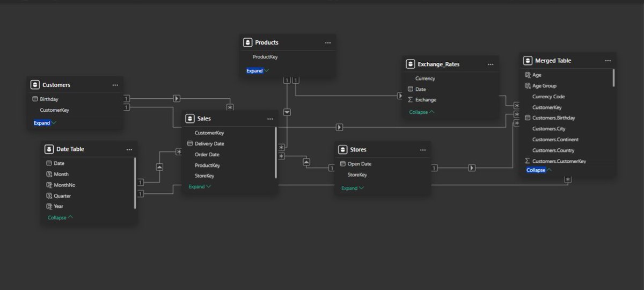Image resolution: width=644 pixels, height=290 pixels.
Task: Click the Date Table header icon
Action: [49, 149]
